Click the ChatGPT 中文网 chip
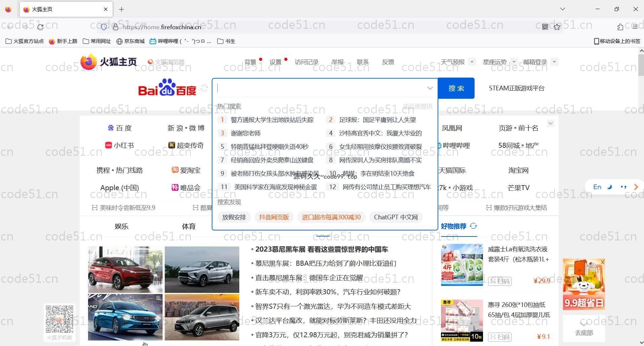 [x=396, y=217]
